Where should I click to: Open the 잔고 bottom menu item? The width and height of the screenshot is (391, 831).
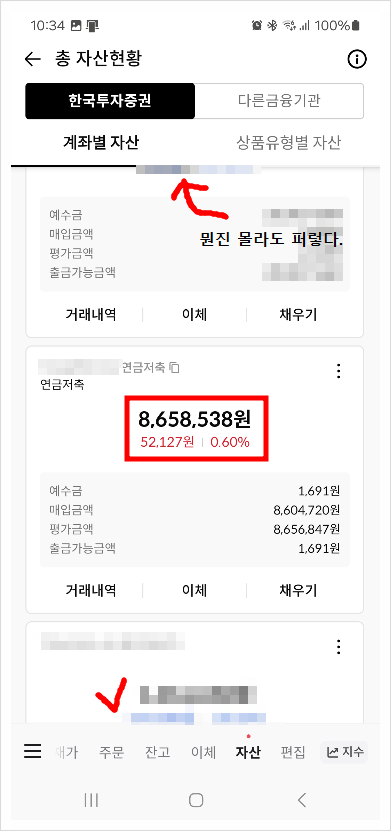pyautogui.click(x=157, y=752)
